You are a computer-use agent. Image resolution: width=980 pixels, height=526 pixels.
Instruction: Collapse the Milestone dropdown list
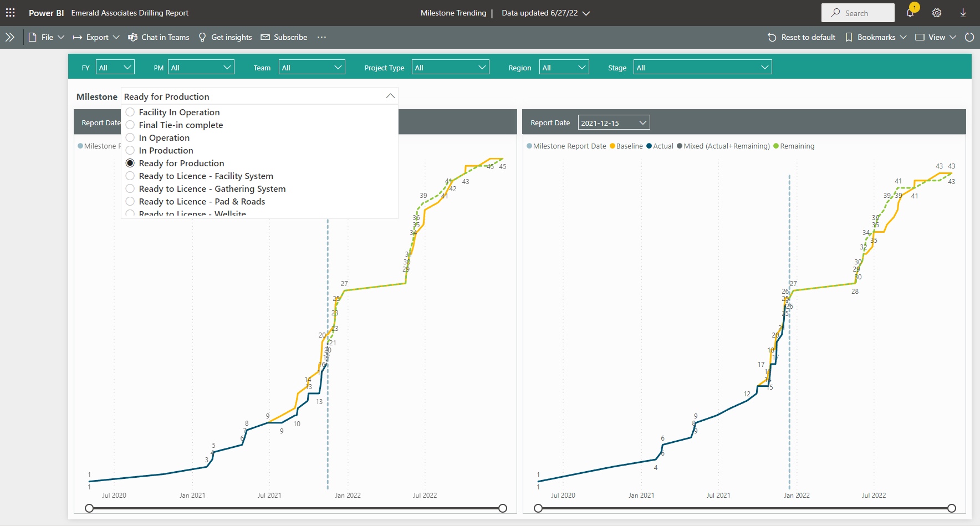[390, 96]
